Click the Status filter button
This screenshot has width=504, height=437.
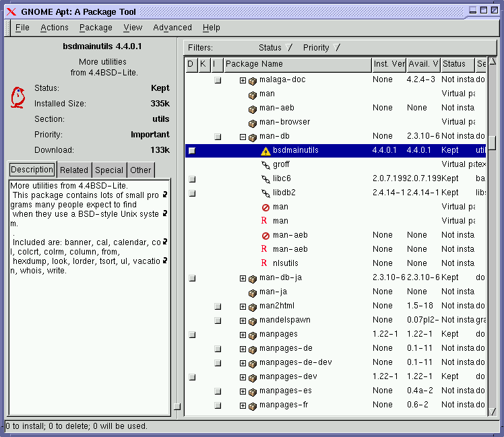275,48
